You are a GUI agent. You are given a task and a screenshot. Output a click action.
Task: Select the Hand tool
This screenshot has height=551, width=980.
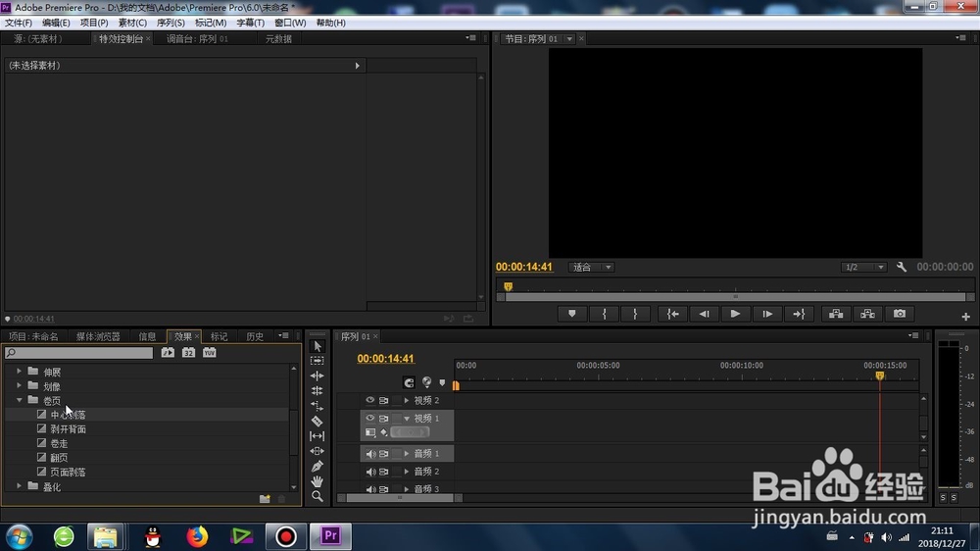pyautogui.click(x=318, y=481)
